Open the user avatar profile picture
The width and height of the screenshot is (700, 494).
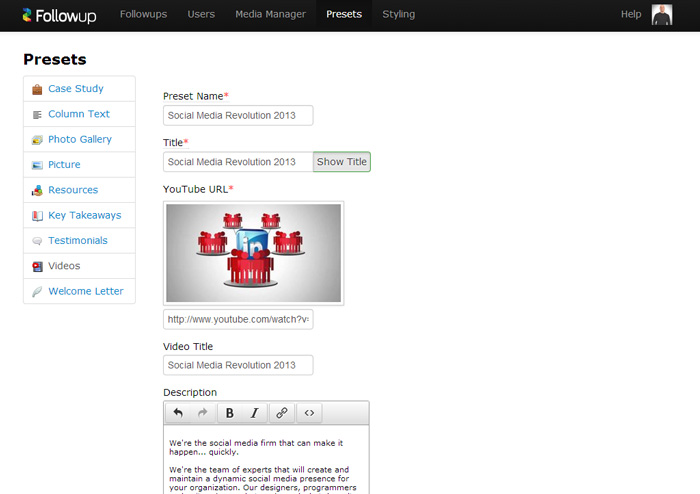coord(661,15)
